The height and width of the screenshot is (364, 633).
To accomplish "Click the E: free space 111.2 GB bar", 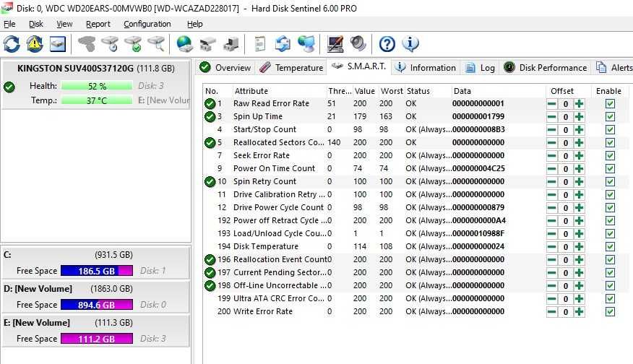I will click(x=97, y=339).
